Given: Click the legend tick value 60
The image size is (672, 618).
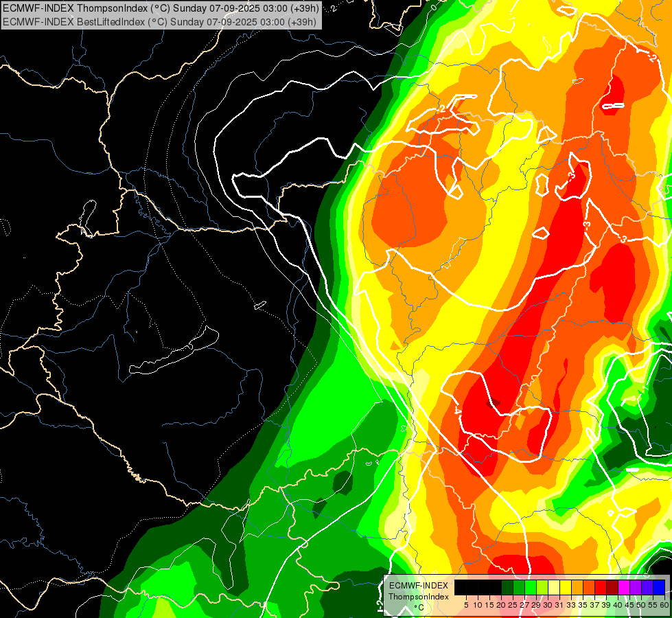Looking at the screenshot, I should click(664, 605).
